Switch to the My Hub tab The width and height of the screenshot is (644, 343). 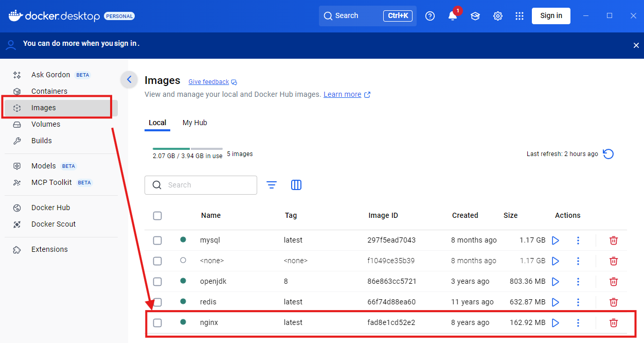point(195,123)
